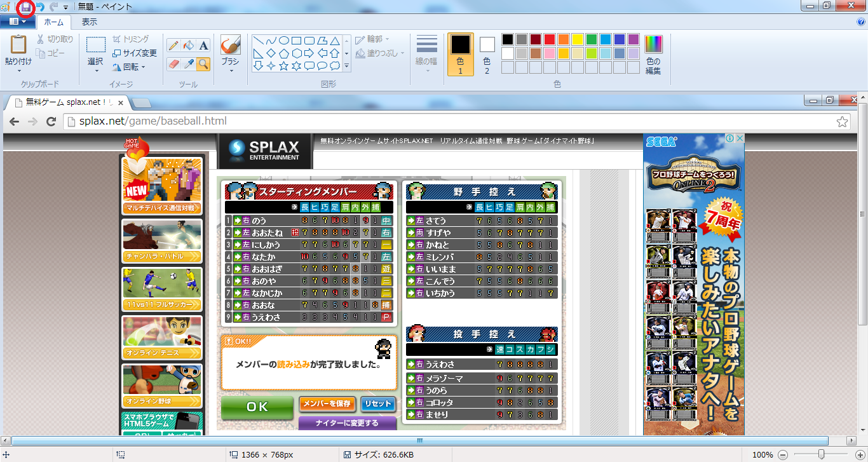868x462 pixels.
Task: Select the Text tool
Action: tap(203, 45)
